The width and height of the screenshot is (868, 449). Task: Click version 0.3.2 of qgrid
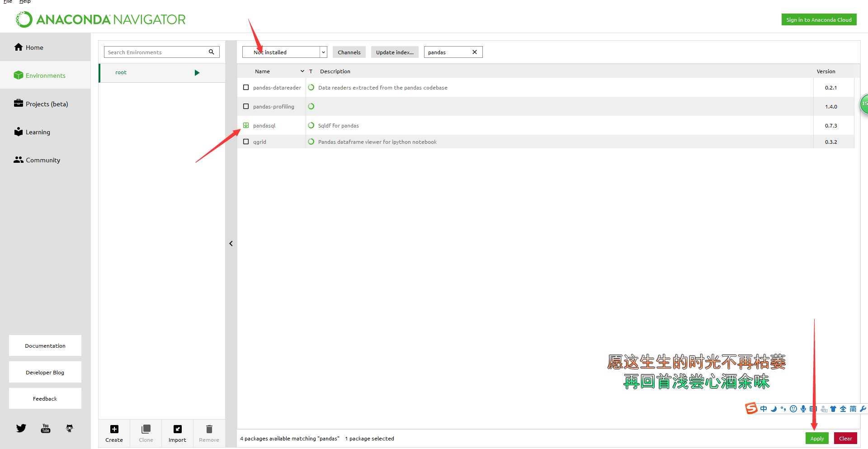831,142
